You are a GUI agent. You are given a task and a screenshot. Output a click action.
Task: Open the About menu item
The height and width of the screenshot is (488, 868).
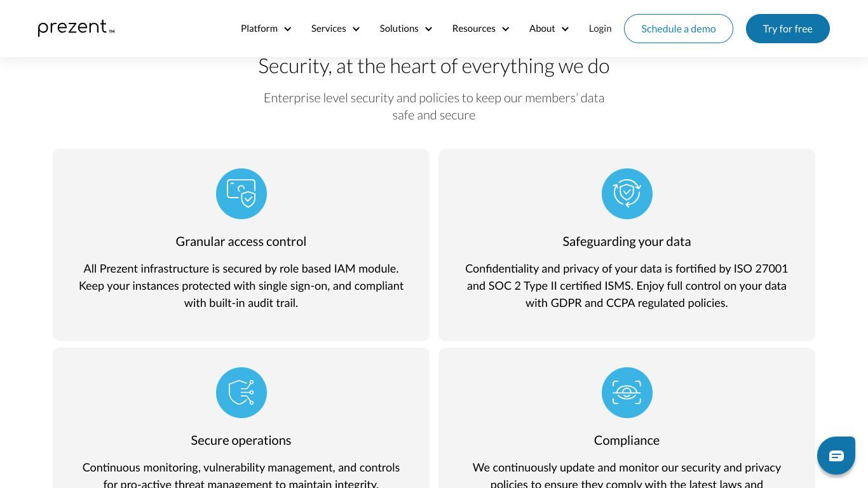click(542, 29)
